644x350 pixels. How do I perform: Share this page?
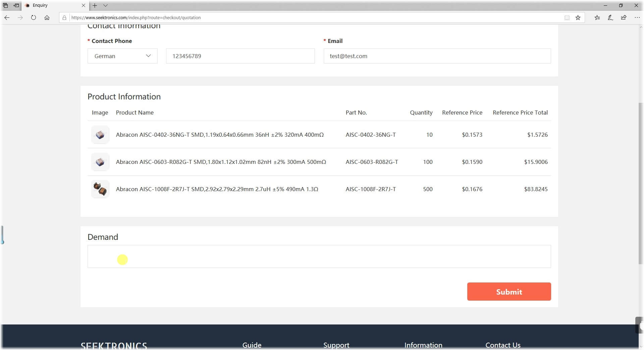point(624,17)
